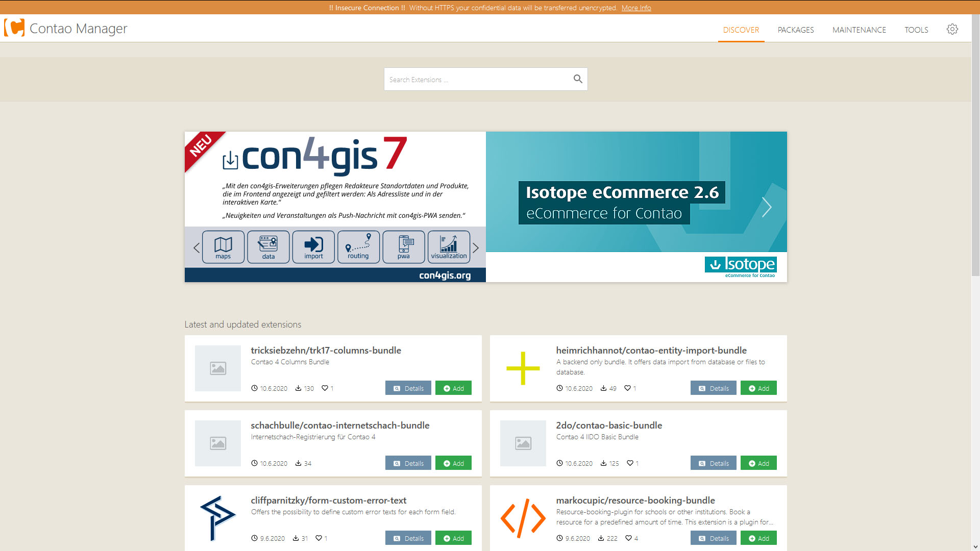
Task: Click the Isotope logo badge
Action: click(741, 267)
